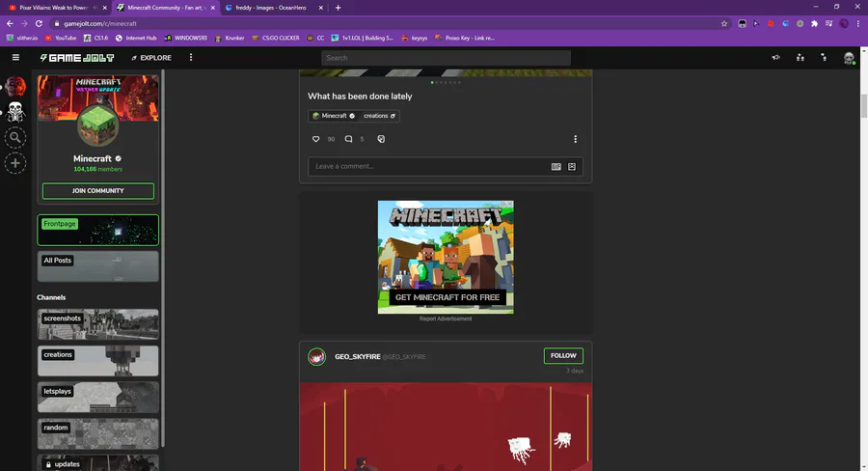The width and height of the screenshot is (868, 471).
Task: Open the Game Jolt hamburger menu
Action: (x=15, y=58)
